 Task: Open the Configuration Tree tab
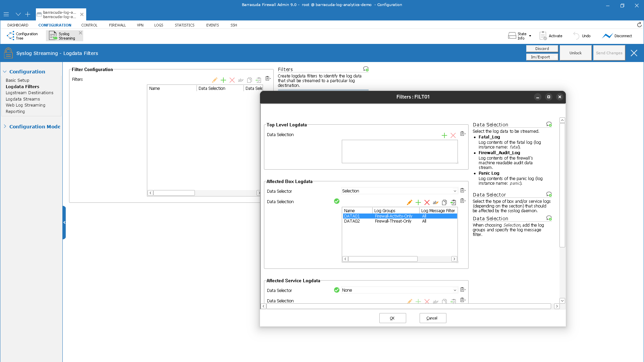[x=22, y=36]
